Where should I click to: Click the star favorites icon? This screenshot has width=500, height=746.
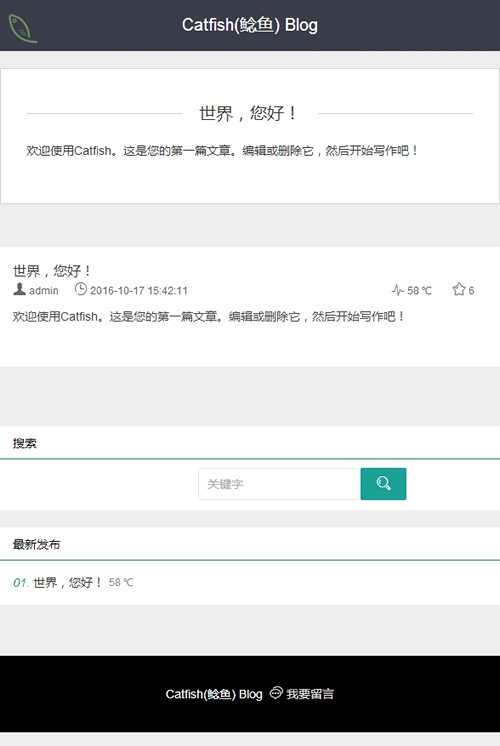pyautogui.click(x=459, y=289)
